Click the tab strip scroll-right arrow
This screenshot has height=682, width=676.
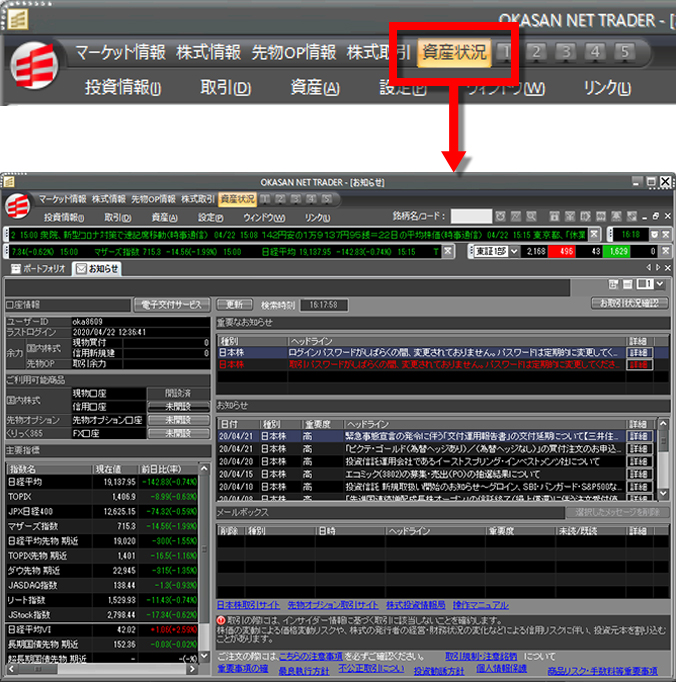point(658,267)
